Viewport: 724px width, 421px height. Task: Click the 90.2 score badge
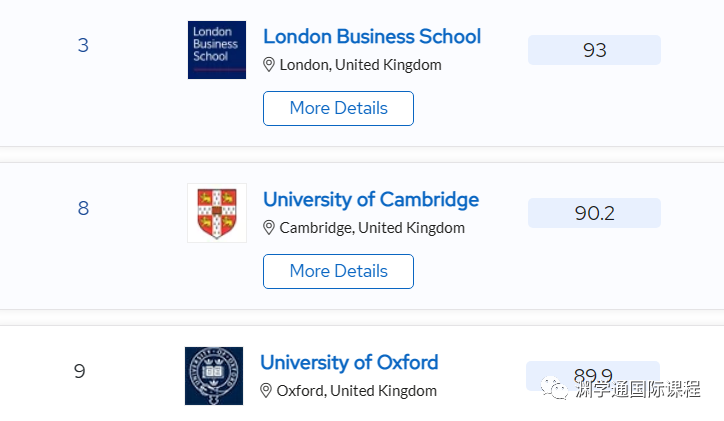(x=594, y=213)
